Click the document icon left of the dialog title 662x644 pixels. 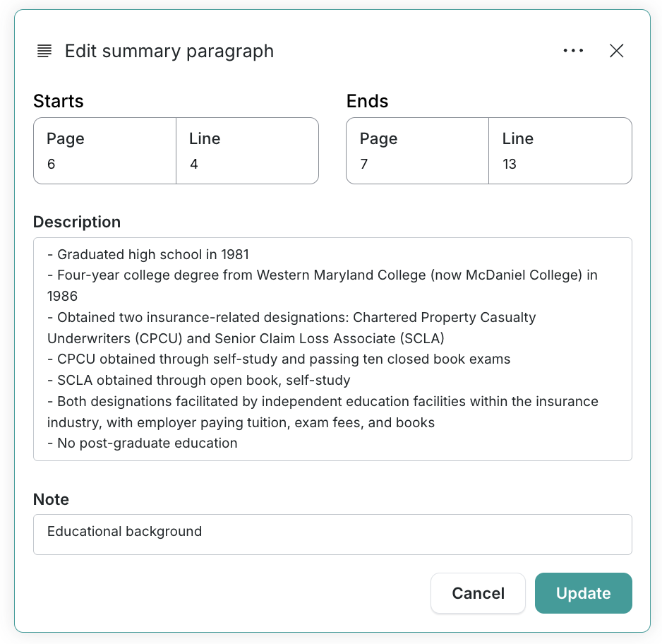click(x=44, y=51)
